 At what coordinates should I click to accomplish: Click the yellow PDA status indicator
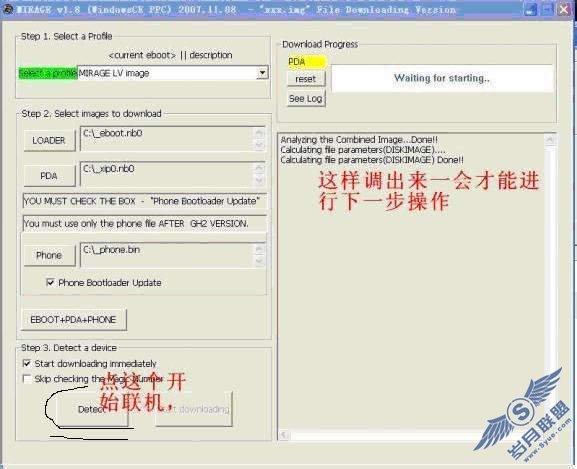tap(307, 62)
